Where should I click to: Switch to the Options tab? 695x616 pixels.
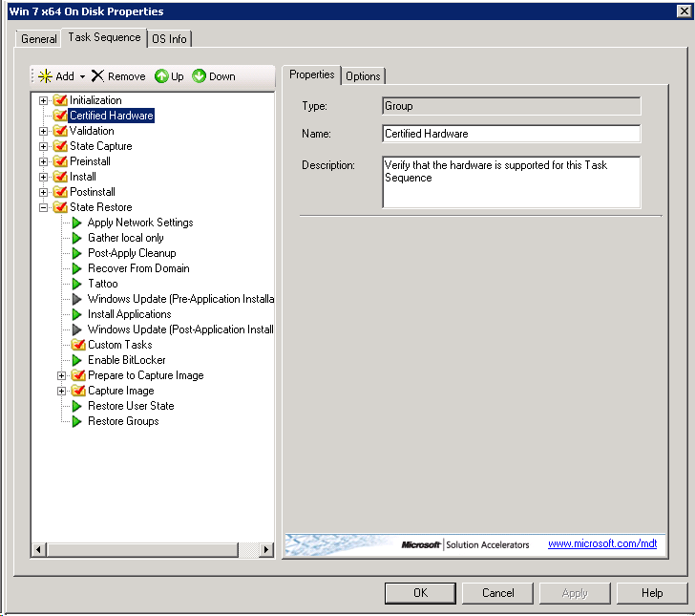click(x=363, y=76)
